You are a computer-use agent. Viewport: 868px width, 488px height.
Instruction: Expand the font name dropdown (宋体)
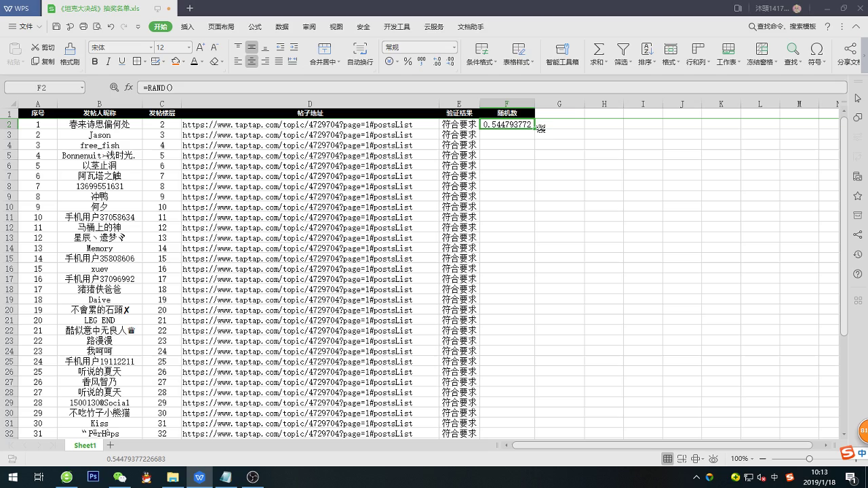click(151, 47)
